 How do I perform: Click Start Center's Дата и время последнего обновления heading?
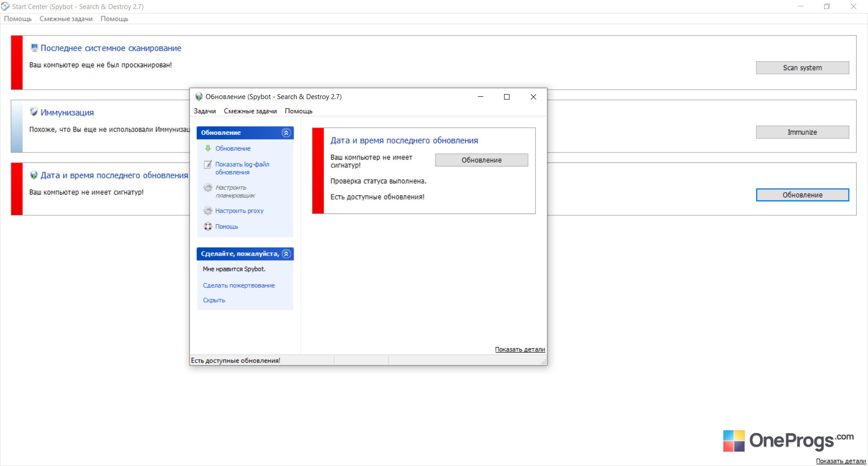tap(114, 175)
